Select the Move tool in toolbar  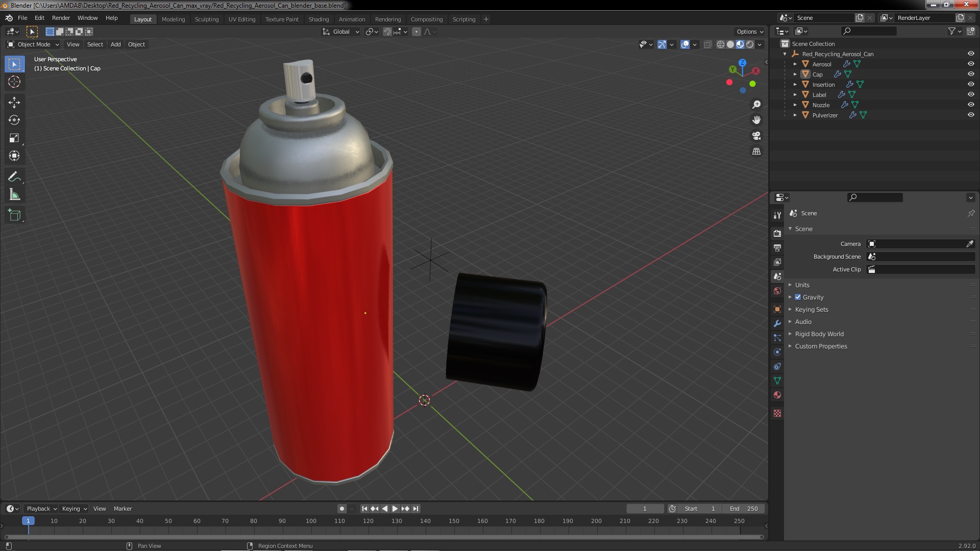click(14, 102)
